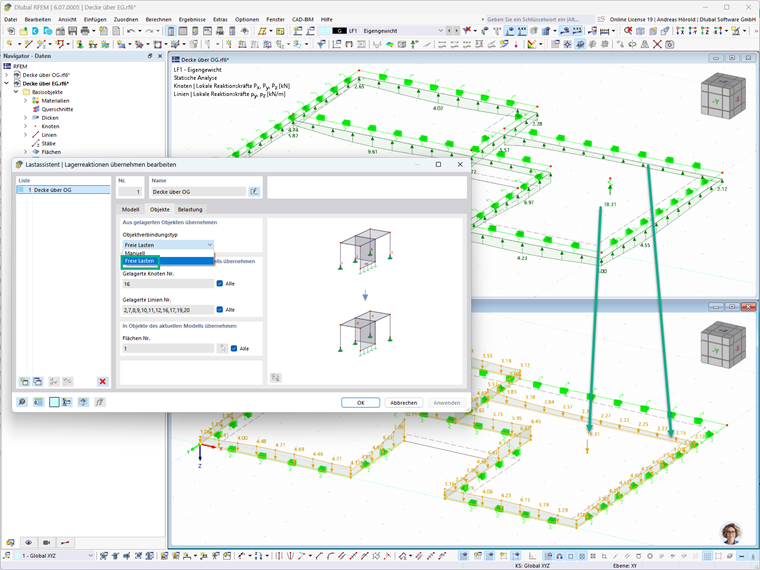Expand Decke über OG.rf6 in navigator
Viewport: 760px width, 570px height.
click(6, 75)
